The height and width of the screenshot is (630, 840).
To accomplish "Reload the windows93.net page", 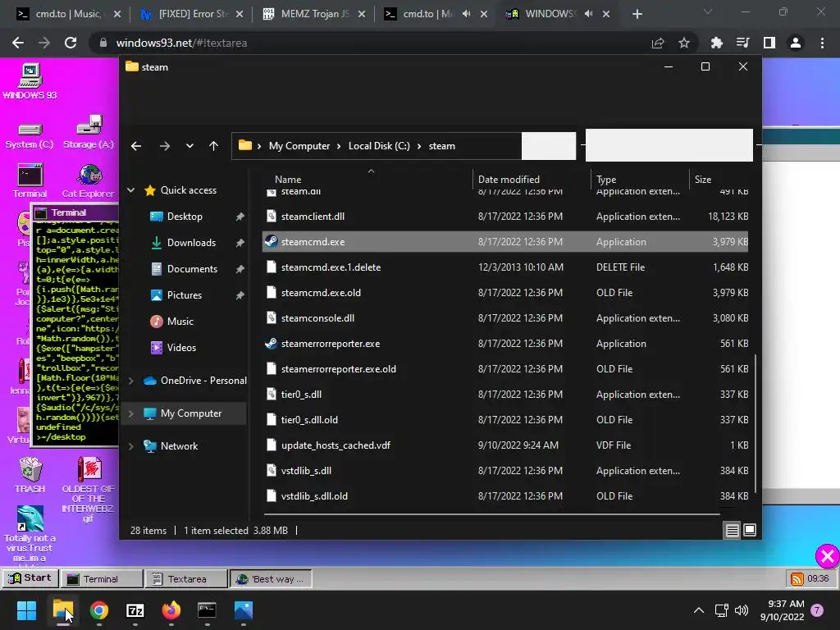I will [71, 43].
